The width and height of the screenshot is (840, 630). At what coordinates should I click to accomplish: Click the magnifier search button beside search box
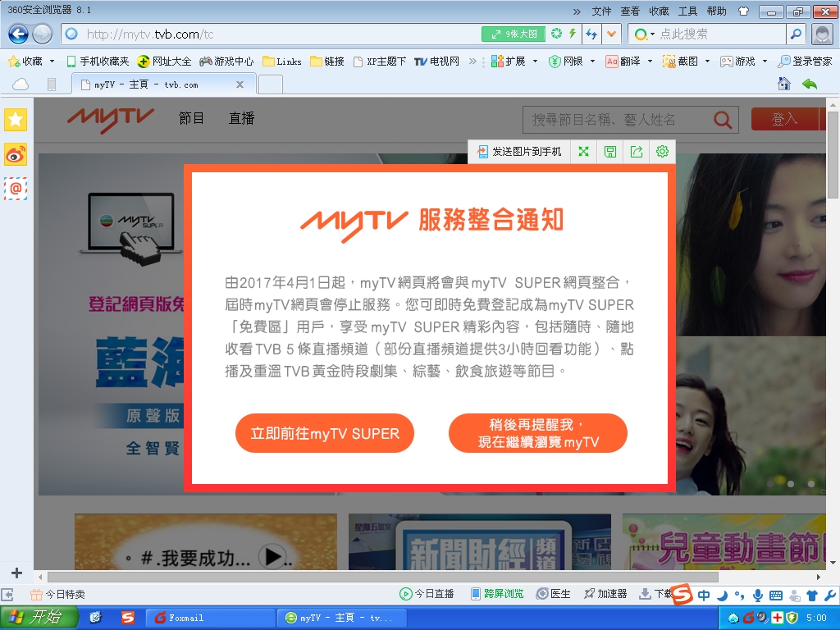796,34
